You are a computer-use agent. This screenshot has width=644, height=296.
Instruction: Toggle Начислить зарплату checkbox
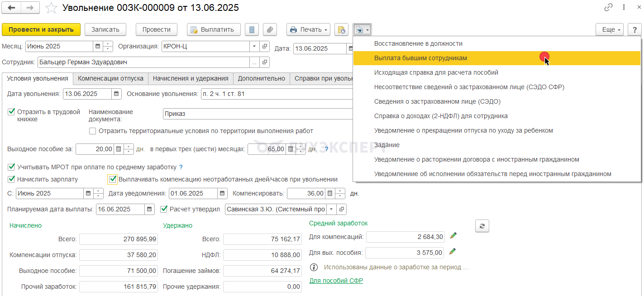11,179
